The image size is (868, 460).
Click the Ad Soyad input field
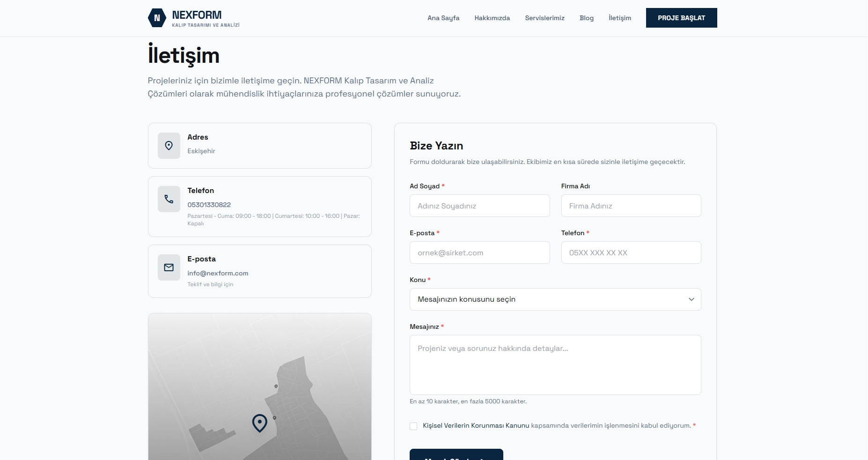[479, 206]
